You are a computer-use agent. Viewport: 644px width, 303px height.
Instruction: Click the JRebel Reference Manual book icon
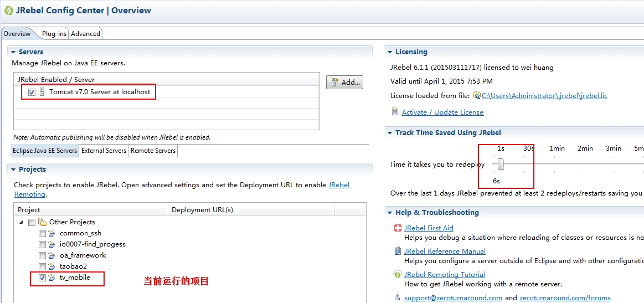click(397, 251)
